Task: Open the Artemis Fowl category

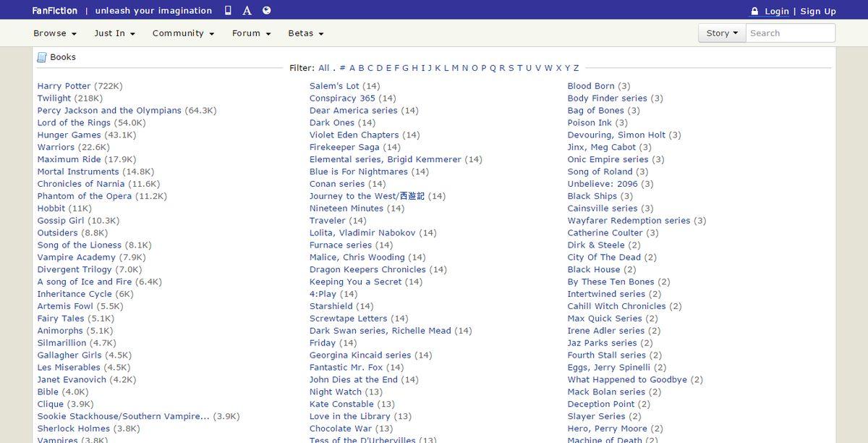Action: pos(65,307)
